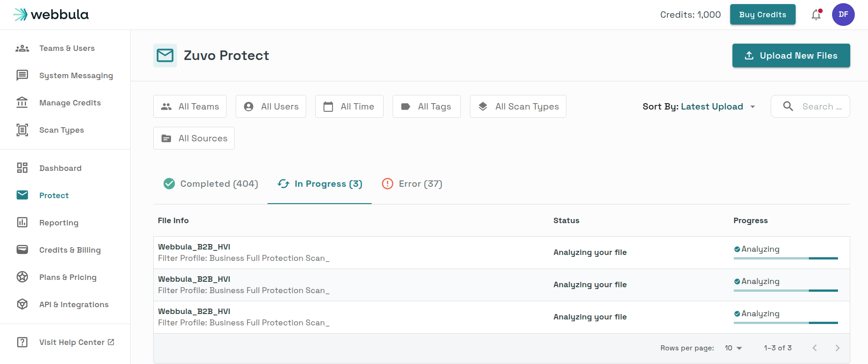Click the Protect envelope sidebar icon
868x364 pixels.
pos(22,195)
